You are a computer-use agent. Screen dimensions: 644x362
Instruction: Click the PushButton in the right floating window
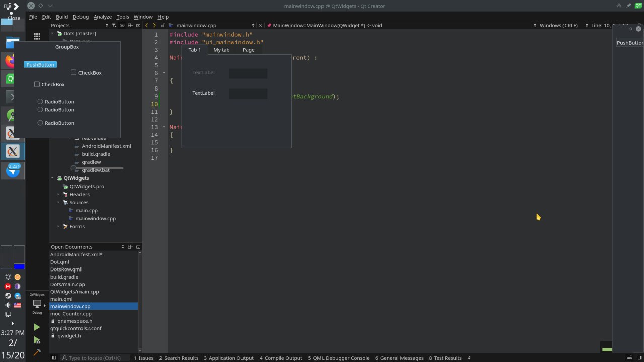(630, 43)
